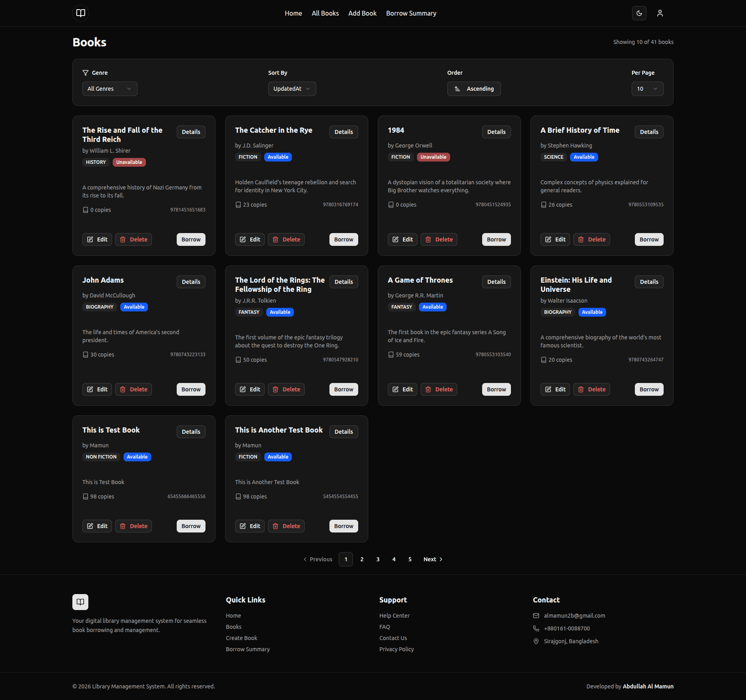Screen dimensions: 746x700
Task: Borrow The Catcher in the Rye
Action: point(343,239)
